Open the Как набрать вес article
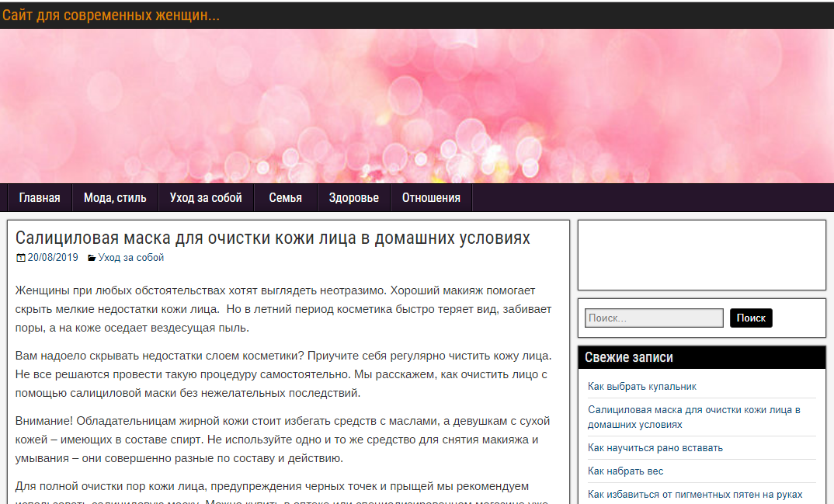Image resolution: width=834 pixels, height=504 pixels. point(626,471)
